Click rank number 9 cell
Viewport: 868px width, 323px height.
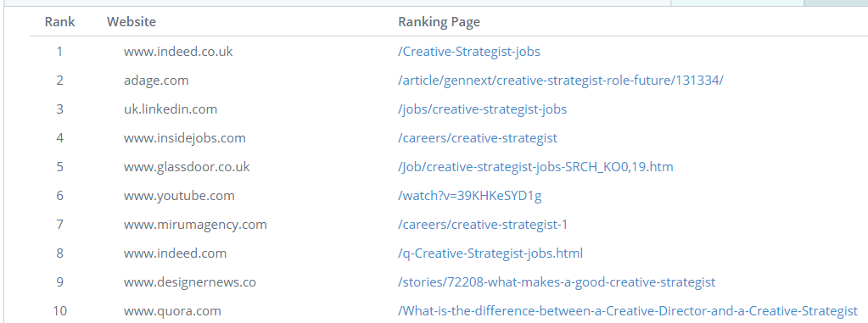point(59,282)
